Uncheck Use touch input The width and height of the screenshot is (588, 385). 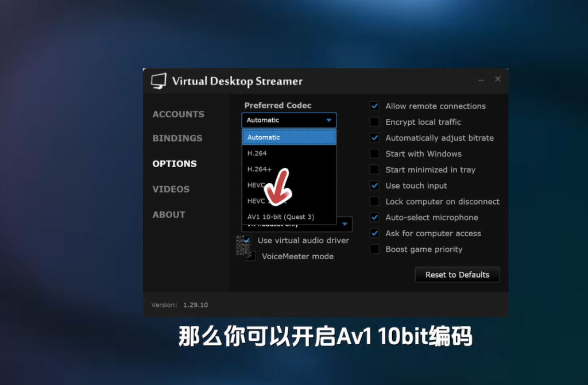[x=374, y=186]
